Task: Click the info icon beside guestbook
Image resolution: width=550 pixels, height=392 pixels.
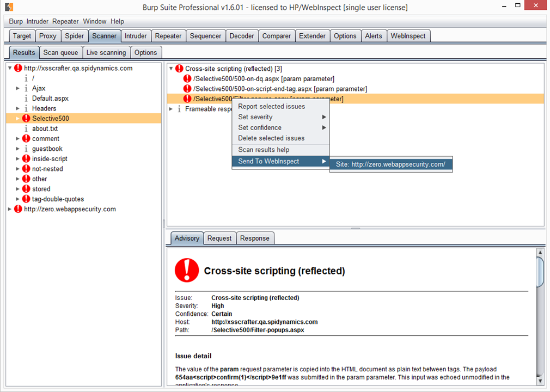Action: click(x=26, y=149)
